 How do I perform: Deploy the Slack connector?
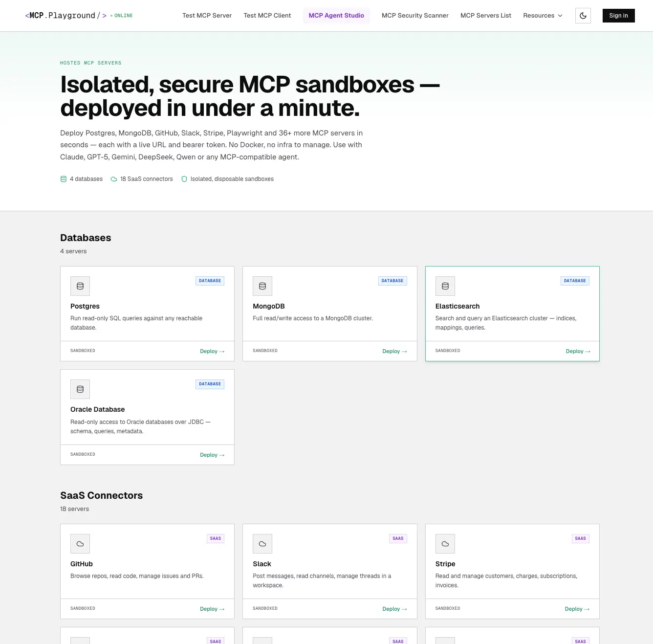(394, 609)
